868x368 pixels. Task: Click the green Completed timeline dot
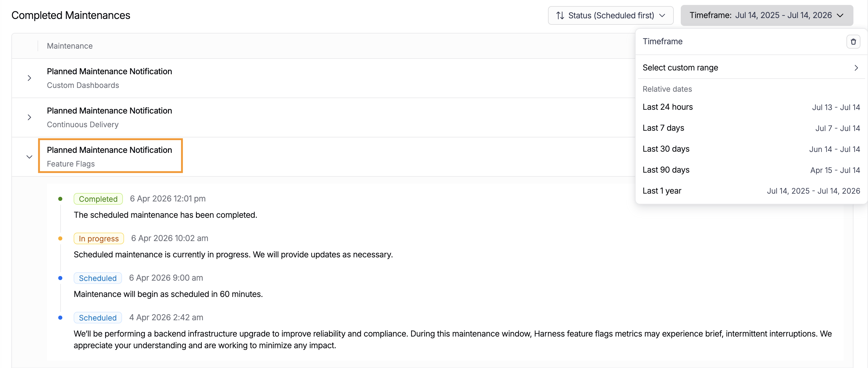click(x=60, y=199)
